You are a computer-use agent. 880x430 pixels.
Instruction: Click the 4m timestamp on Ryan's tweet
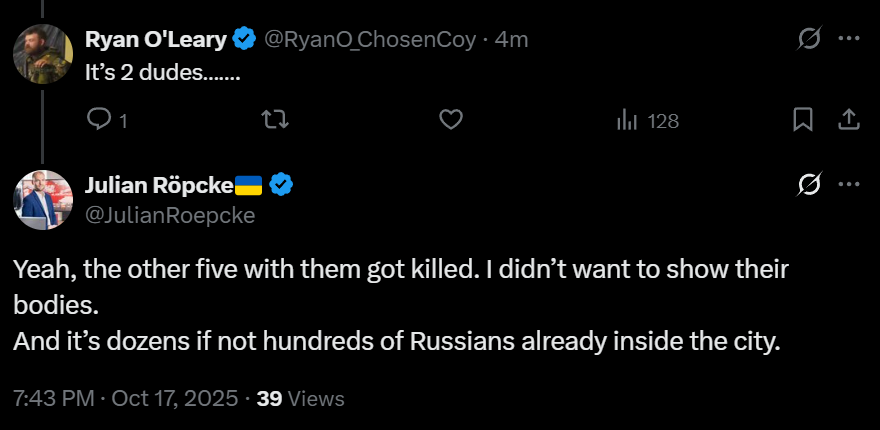[512, 40]
